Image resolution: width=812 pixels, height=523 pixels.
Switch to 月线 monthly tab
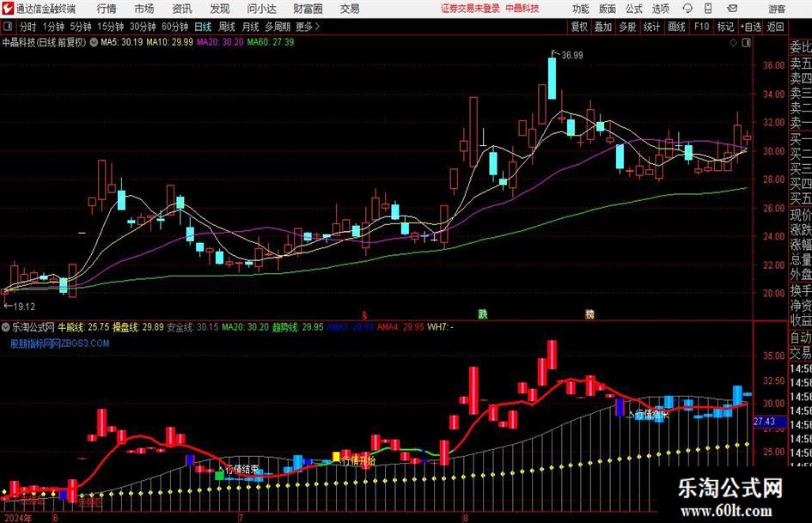tap(250, 27)
